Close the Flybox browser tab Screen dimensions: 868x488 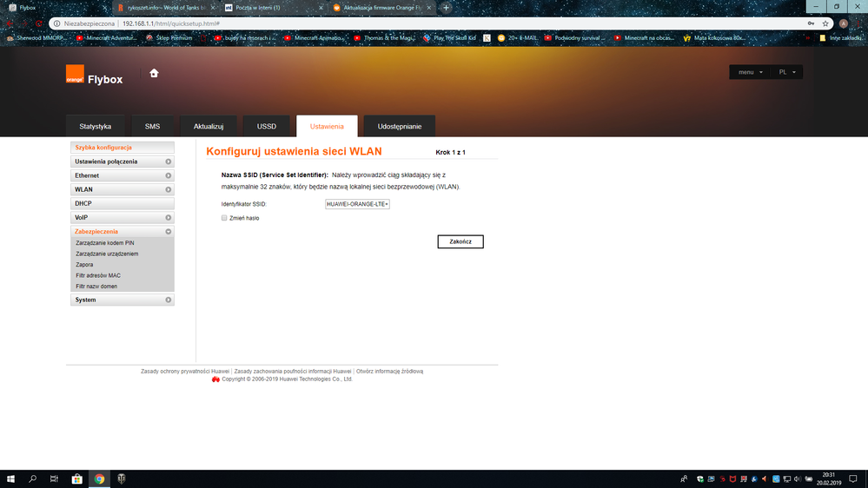104,8
